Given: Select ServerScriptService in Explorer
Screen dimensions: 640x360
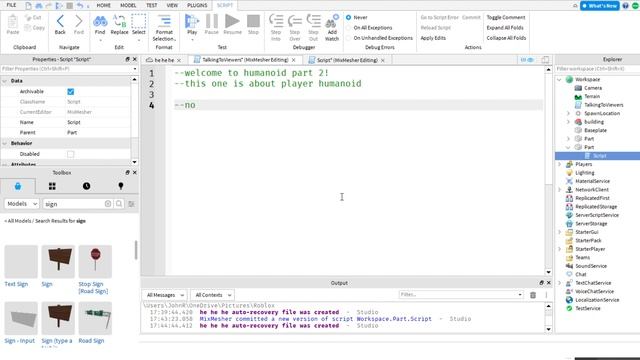Looking at the screenshot, I should 597,215.
